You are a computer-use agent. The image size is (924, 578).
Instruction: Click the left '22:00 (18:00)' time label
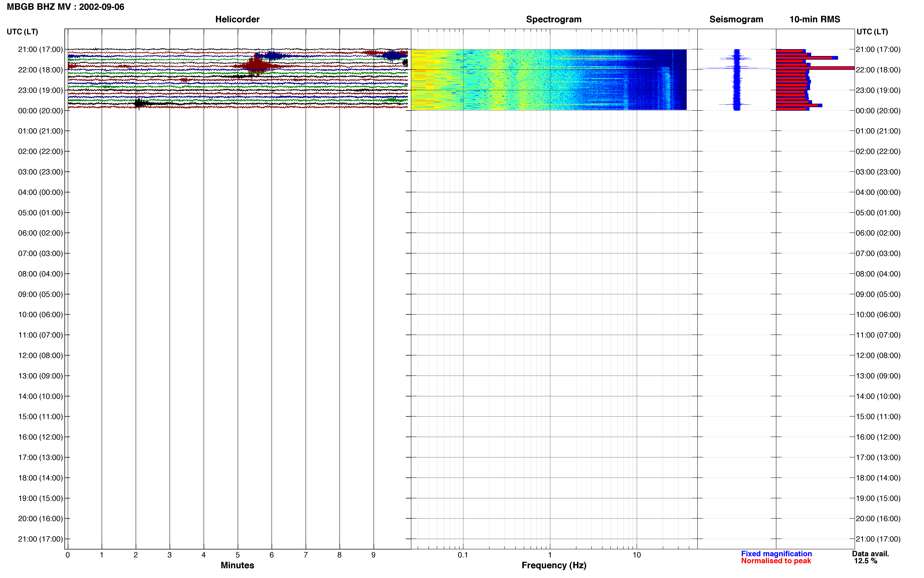tap(40, 70)
